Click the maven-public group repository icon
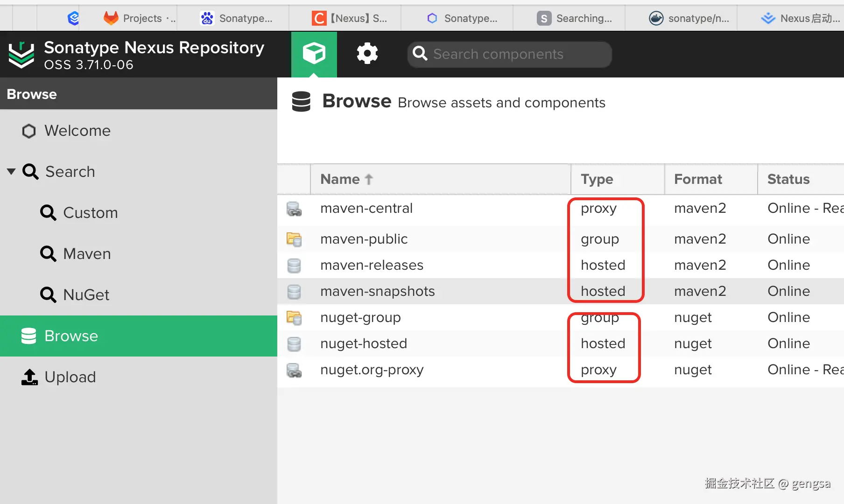844x504 pixels. click(x=294, y=239)
